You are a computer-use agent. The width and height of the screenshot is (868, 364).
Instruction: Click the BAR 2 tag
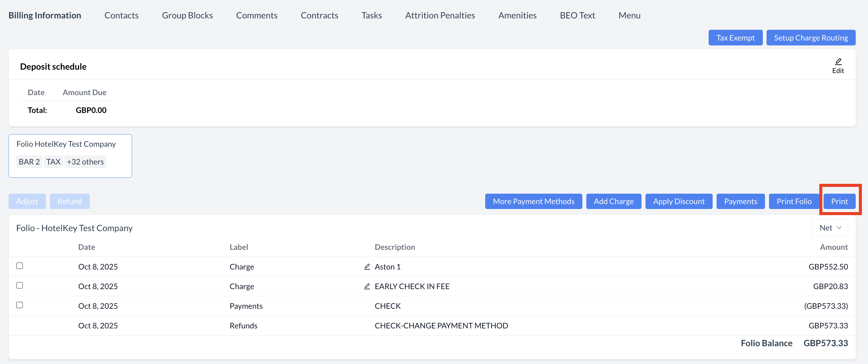click(29, 162)
